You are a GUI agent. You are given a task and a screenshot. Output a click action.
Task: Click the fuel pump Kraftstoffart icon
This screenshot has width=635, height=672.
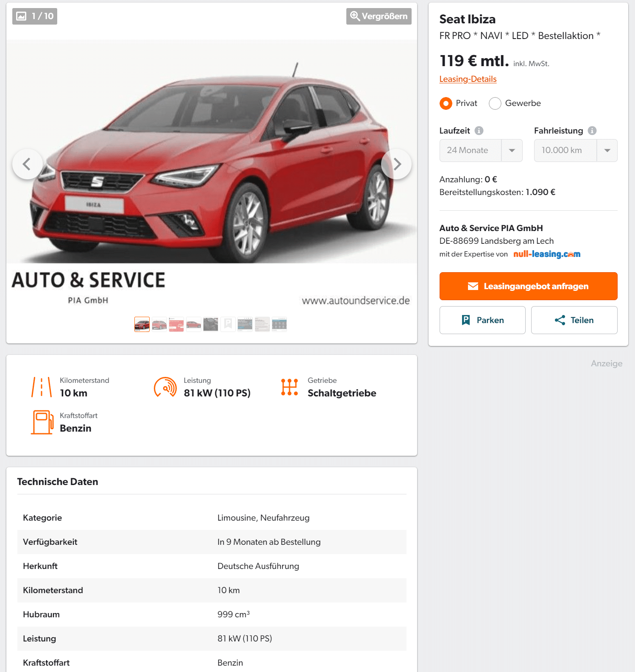click(x=42, y=422)
